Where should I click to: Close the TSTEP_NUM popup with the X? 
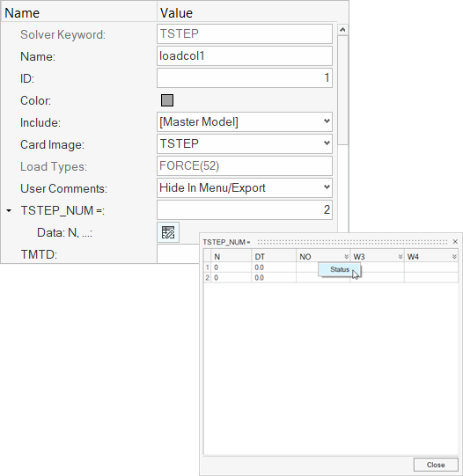point(455,242)
